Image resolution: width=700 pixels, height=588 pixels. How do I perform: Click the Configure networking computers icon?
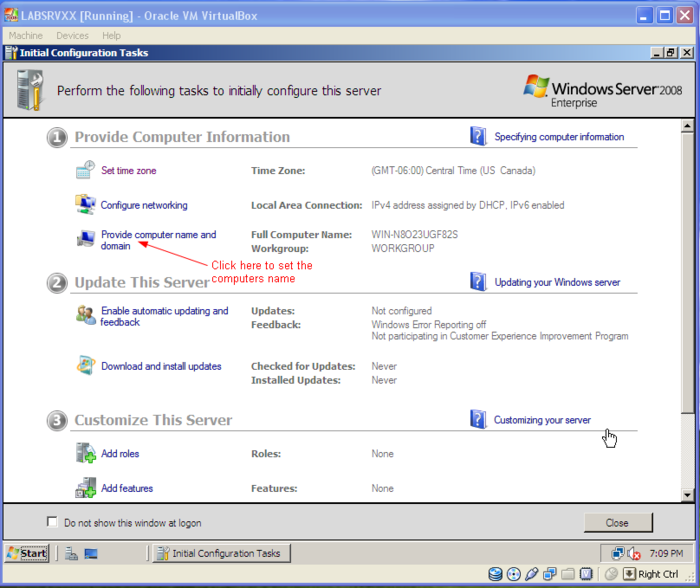pos(85,205)
